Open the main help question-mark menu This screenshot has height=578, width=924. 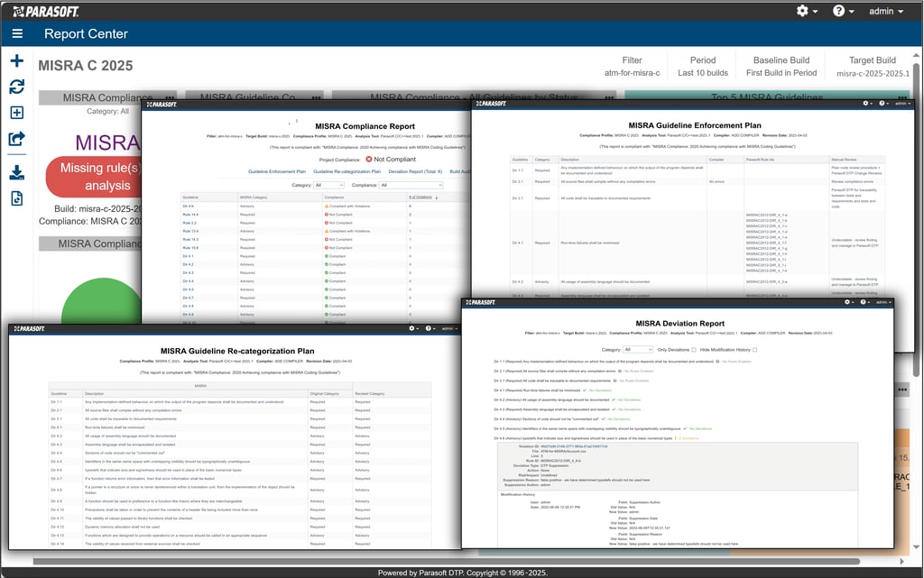click(844, 11)
